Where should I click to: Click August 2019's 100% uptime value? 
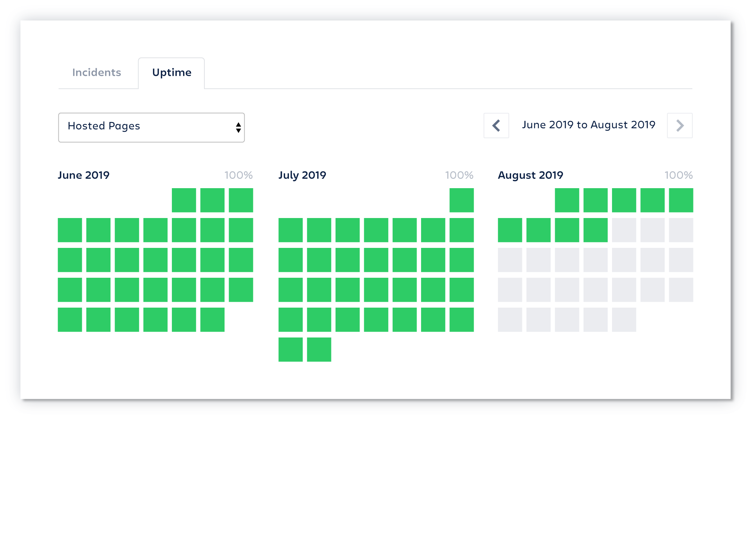pos(679,175)
